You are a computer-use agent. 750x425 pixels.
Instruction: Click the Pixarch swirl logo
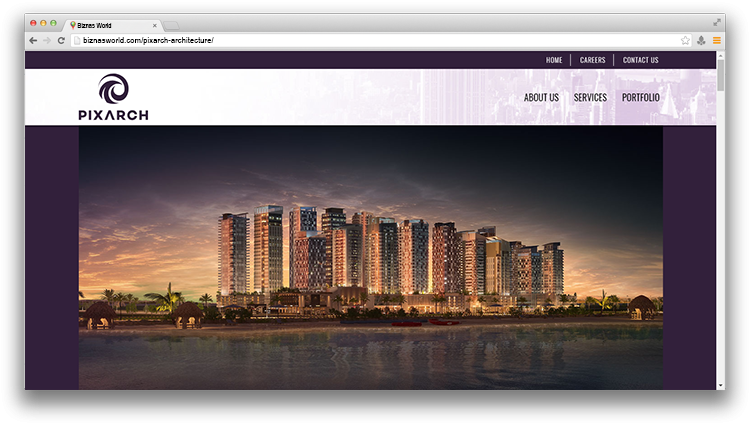tap(113, 90)
